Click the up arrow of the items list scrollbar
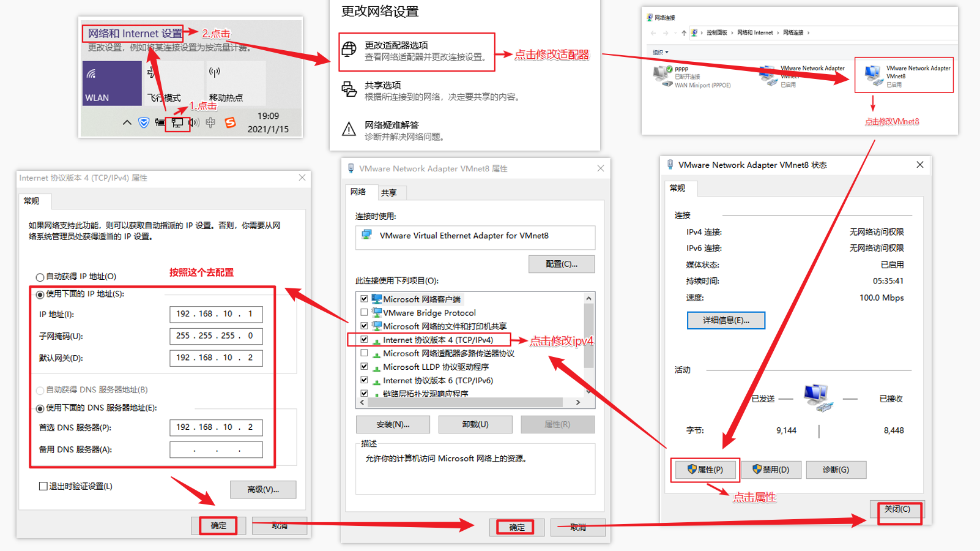Viewport: 980px width, 551px height. tap(588, 298)
